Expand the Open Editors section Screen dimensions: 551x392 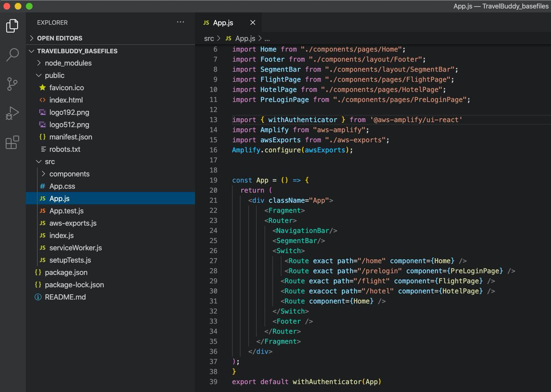coord(59,38)
